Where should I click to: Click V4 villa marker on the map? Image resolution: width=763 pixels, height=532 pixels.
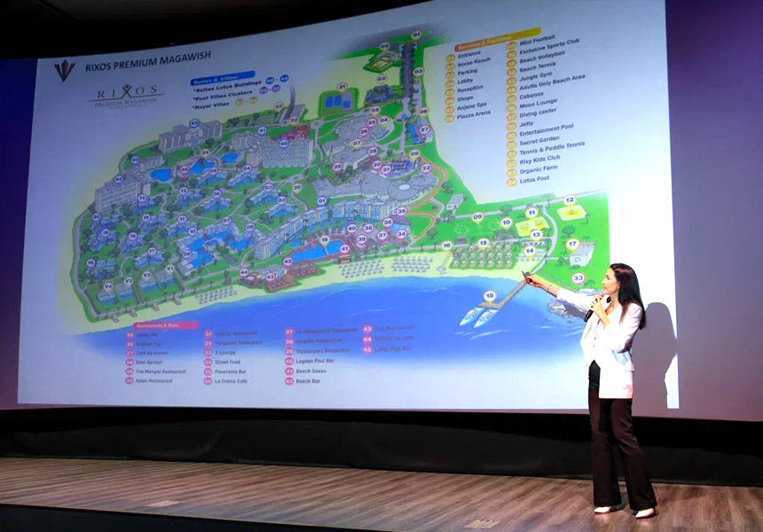point(108,286)
